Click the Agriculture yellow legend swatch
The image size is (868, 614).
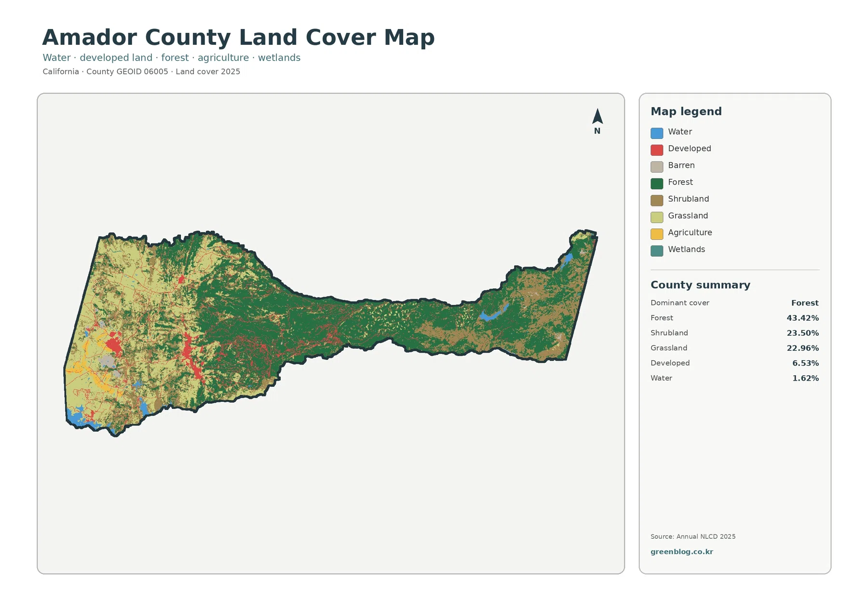(x=657, y=234)
